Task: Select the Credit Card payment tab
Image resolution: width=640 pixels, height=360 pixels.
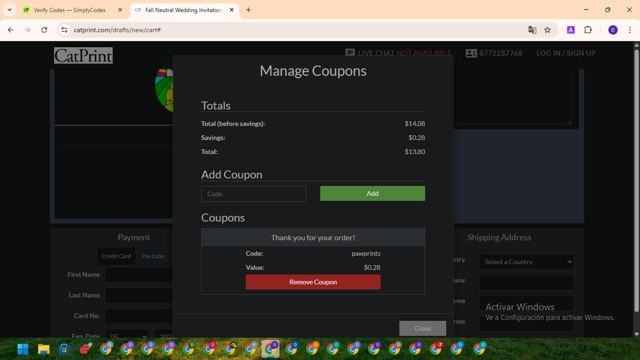Action: pyautogui.click(x=116, y=256)
